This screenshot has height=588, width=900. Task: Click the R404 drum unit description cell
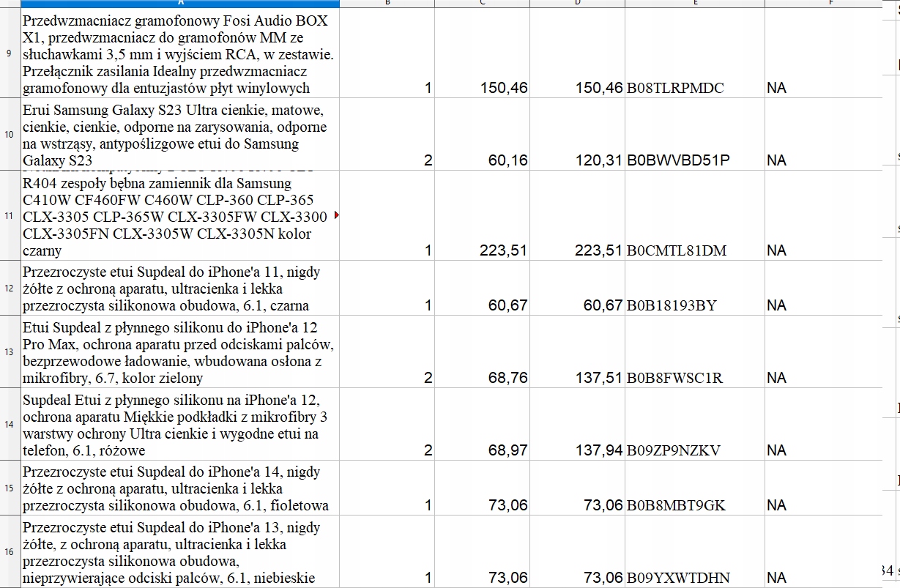179,215
